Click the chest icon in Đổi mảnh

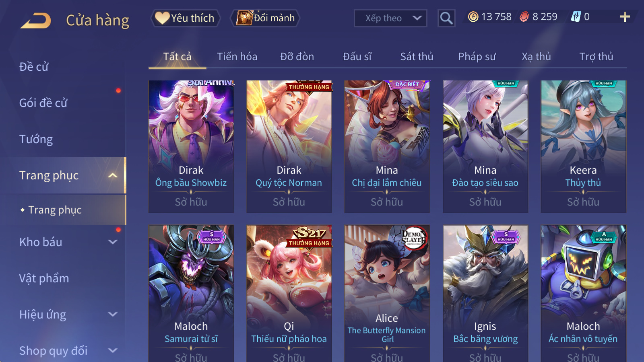point(244,18)
